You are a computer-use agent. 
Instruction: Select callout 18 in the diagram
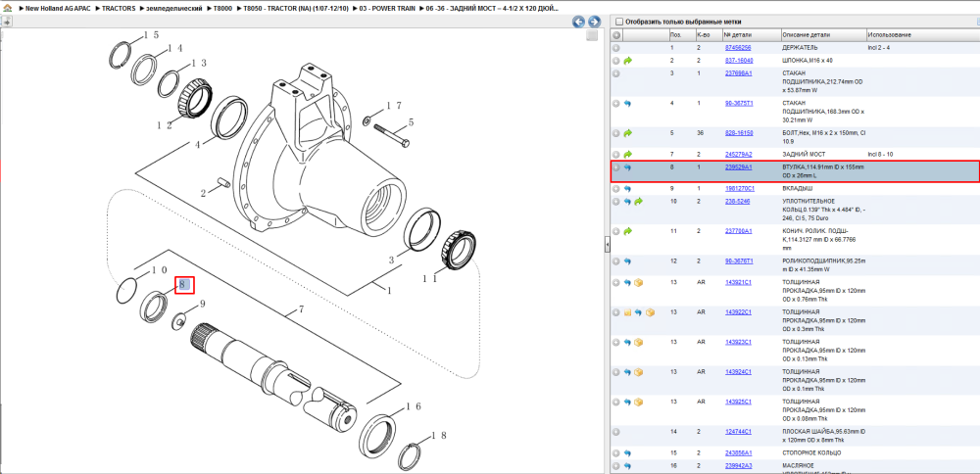pyautogui.click(x=440, y=435)
